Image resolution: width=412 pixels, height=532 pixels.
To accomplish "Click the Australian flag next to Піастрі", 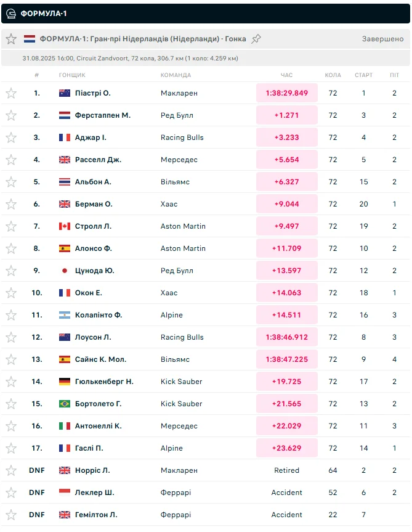I will (65, 93).
